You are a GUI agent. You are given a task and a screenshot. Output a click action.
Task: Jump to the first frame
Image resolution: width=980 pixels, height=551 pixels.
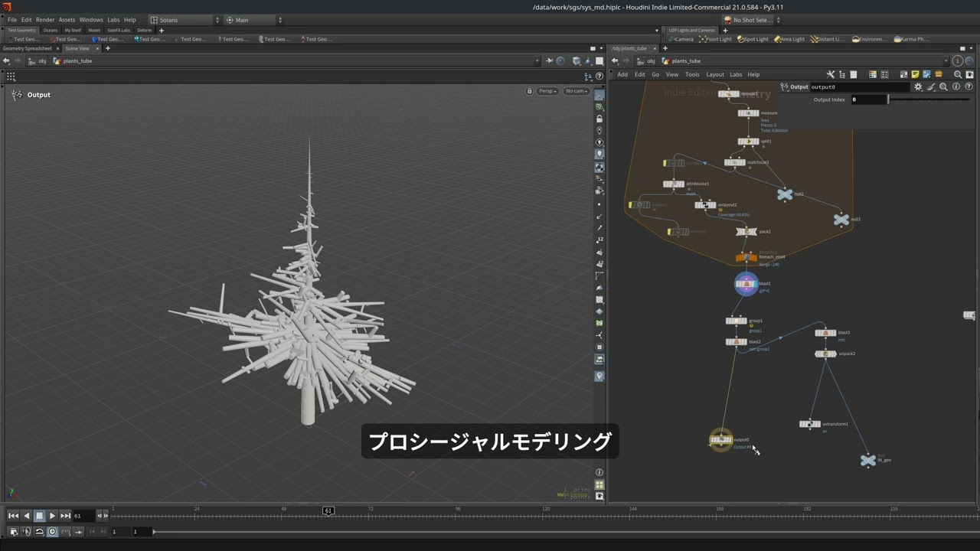pyautogui.click(x=13, y=516)
